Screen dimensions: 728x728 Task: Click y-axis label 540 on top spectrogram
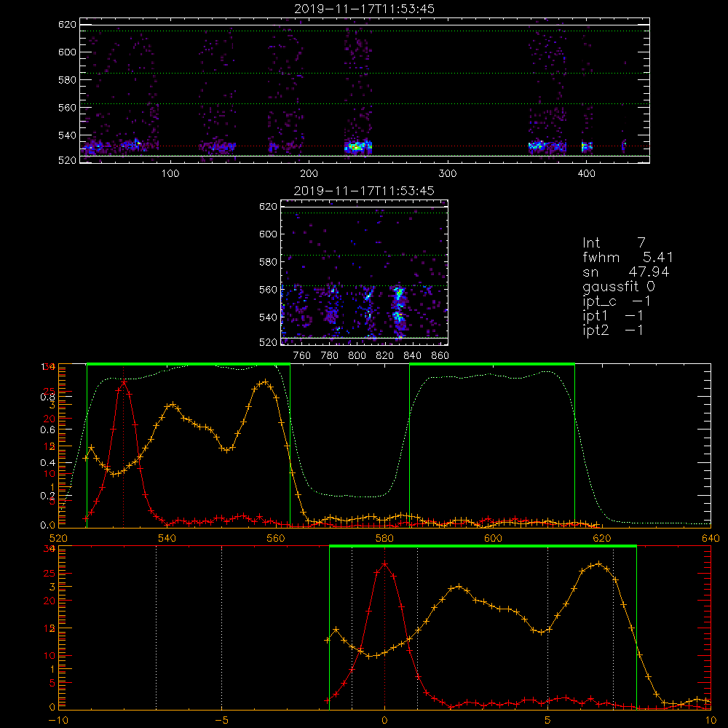coord(67,135)
